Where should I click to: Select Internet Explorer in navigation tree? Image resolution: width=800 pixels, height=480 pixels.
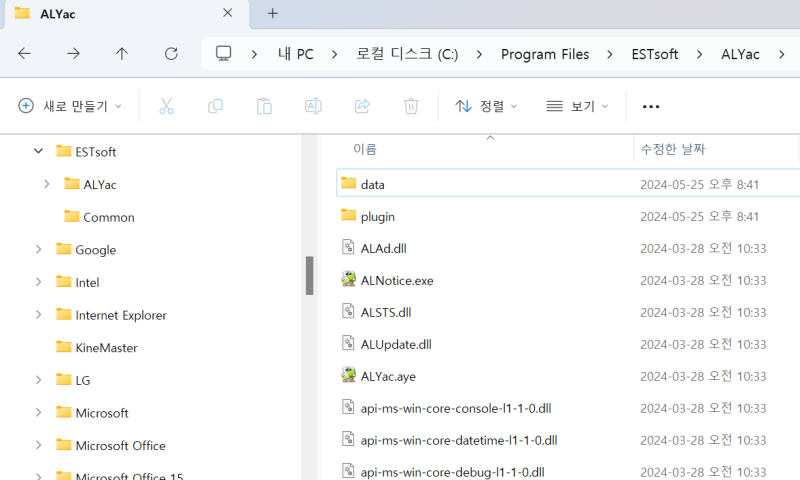coord(121,315)
